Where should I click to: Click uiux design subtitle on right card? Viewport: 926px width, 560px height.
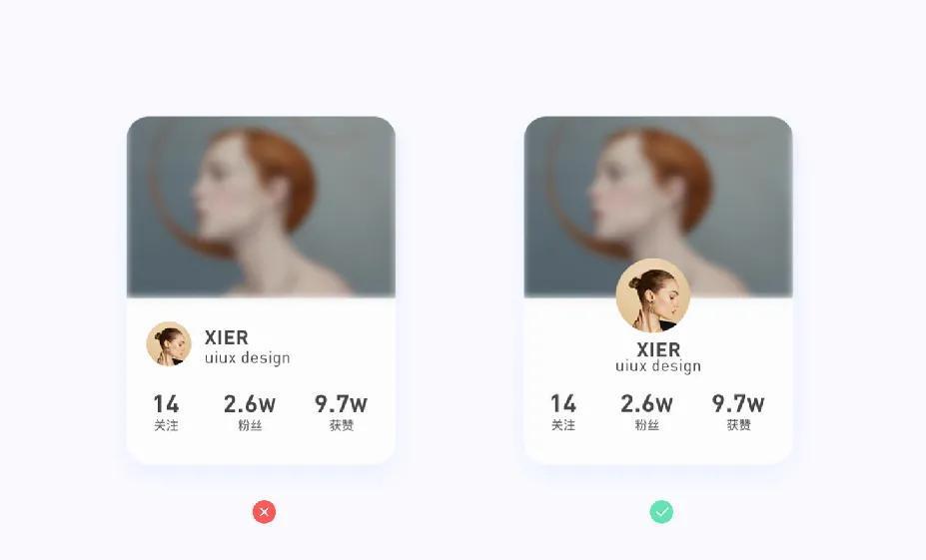(x=658, y=366)
